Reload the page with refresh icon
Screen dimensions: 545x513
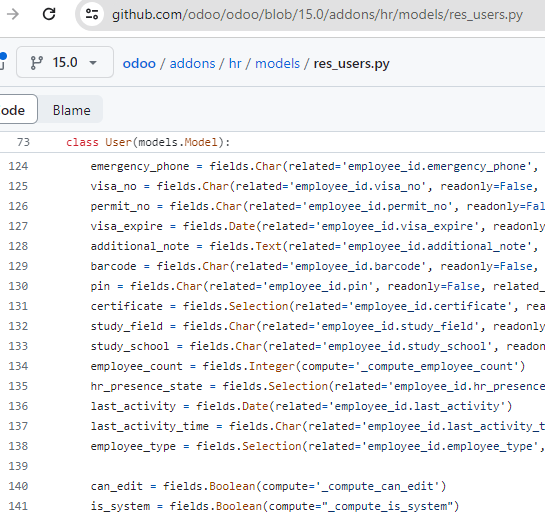click(x=49, y=14)
